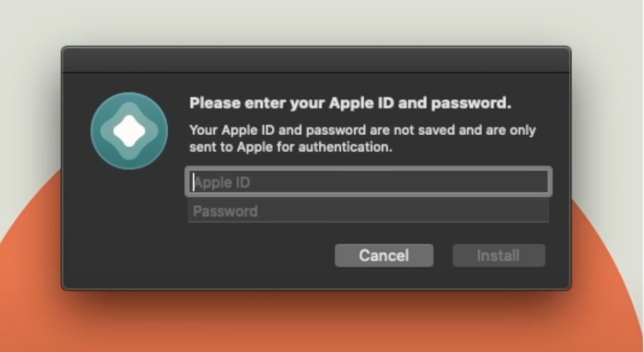Click the Apple ID placeholder text
Viewport: 644px width, 352px height.
coord(222,182)
